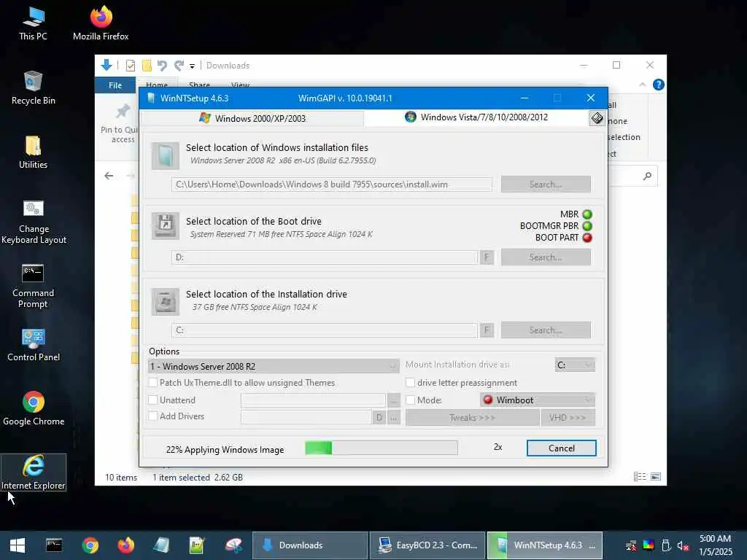Expand the Windows Server 2008 R2 edition dropdown
The image size is (747, 560).
coord(274,366)
